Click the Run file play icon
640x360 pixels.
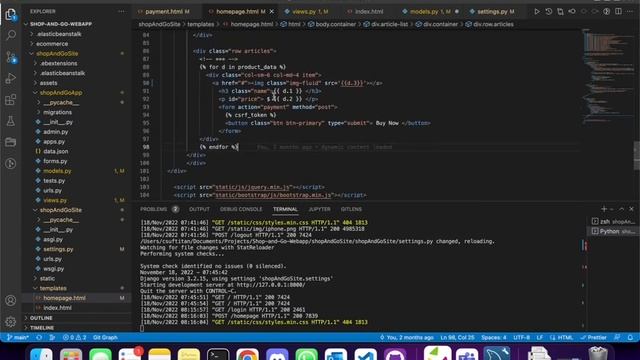pos(537,11)
